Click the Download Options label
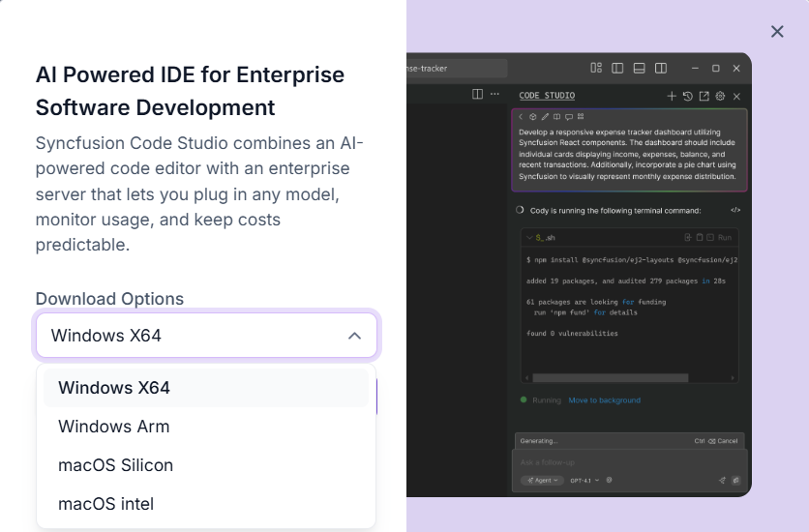Screen dimensions: 809x532 tap(109, 299)
